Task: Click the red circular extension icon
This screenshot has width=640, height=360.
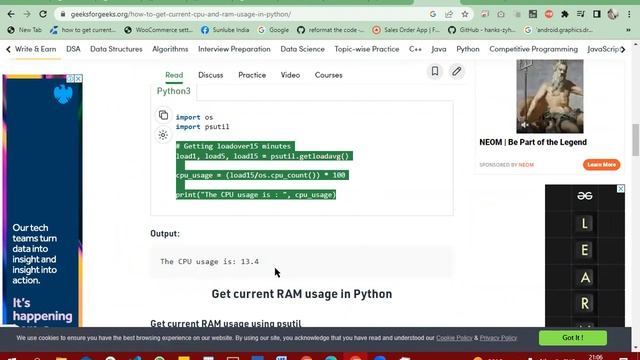Action: [549, 14]
